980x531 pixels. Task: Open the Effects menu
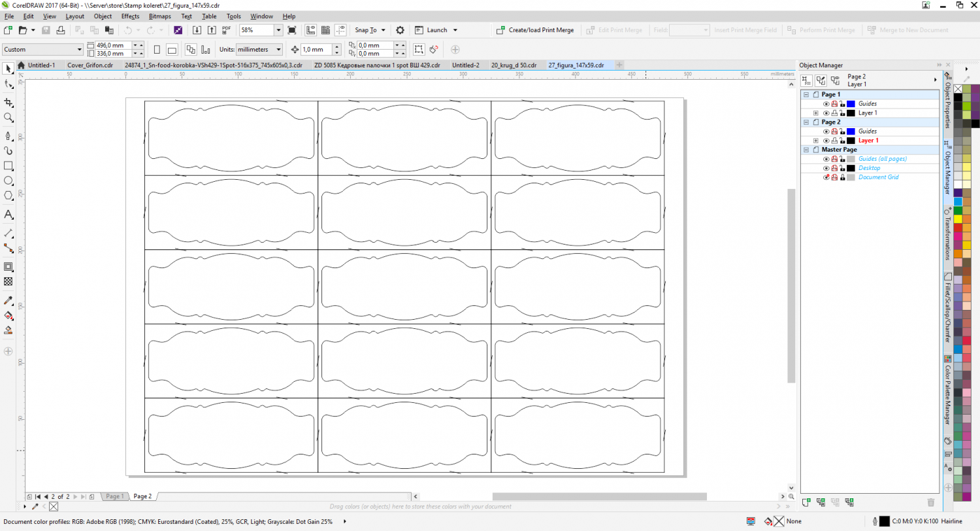point(130,16)
